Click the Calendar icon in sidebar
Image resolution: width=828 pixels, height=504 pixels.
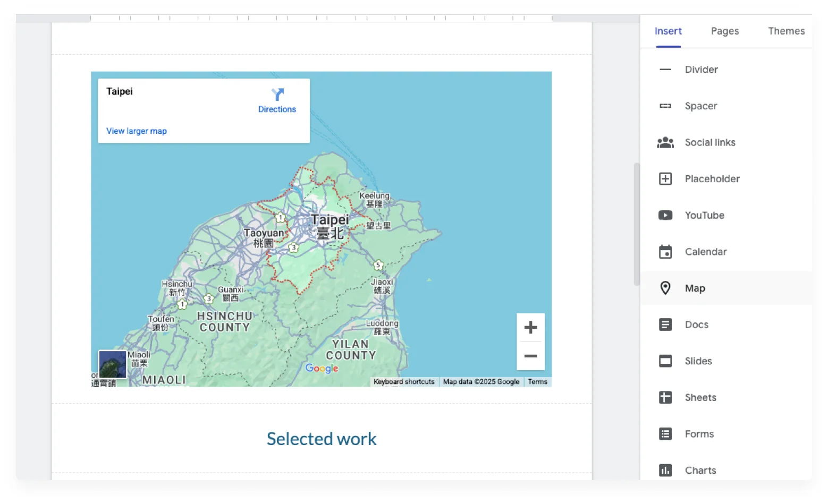[x=665, y=252]
